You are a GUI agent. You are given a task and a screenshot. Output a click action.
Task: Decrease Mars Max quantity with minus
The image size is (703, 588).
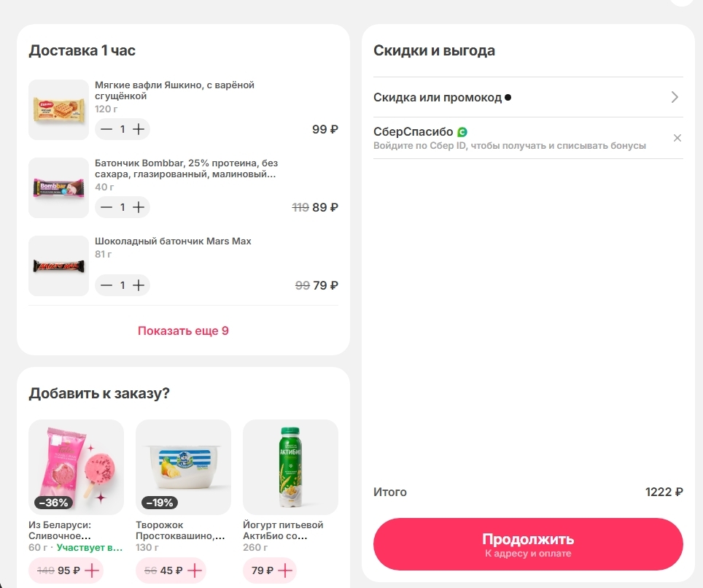coord(106,285)
